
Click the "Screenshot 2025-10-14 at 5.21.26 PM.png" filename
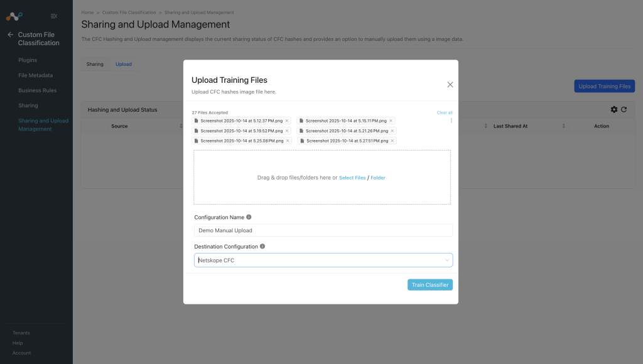(x=347, y=131)
